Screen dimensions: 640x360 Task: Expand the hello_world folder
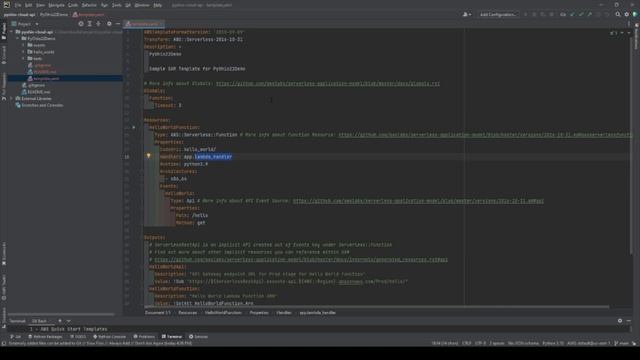point(24,52)
